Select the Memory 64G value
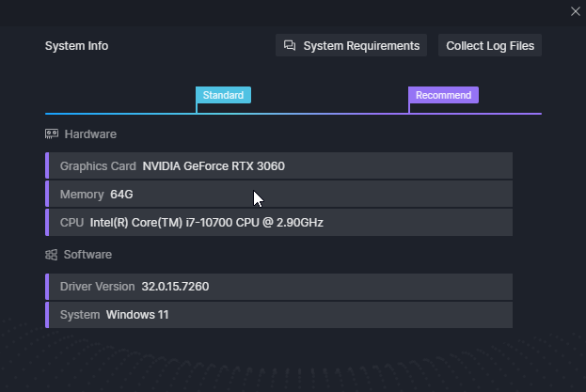Image resolution: width=586 pixels, height=392 pixels. [x=122, y=195]
